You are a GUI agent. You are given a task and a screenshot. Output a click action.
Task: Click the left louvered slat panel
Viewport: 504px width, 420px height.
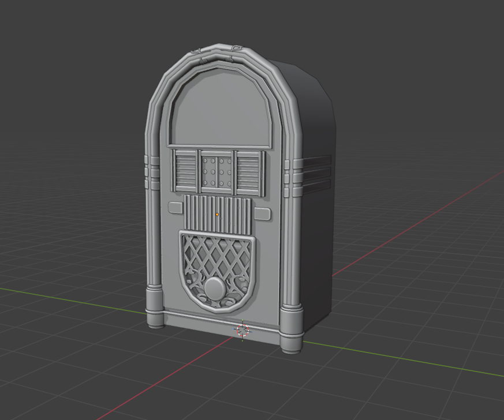pyautogui.click(x=186, y=170)
